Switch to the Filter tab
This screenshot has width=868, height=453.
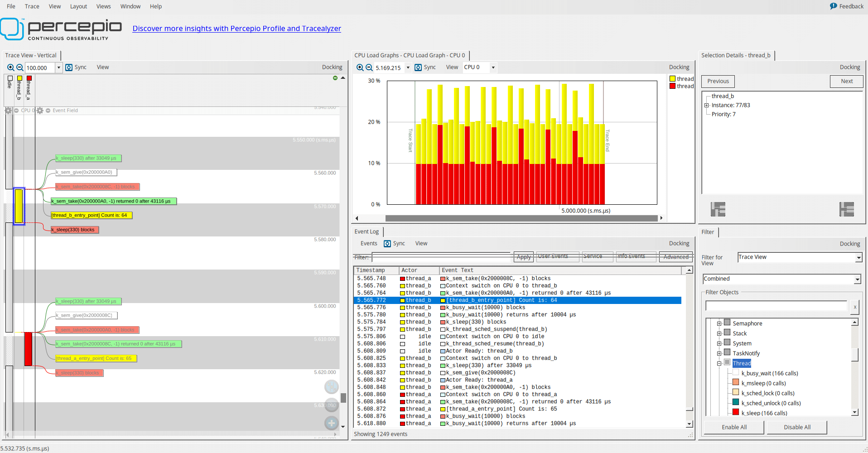click(708, 232)
